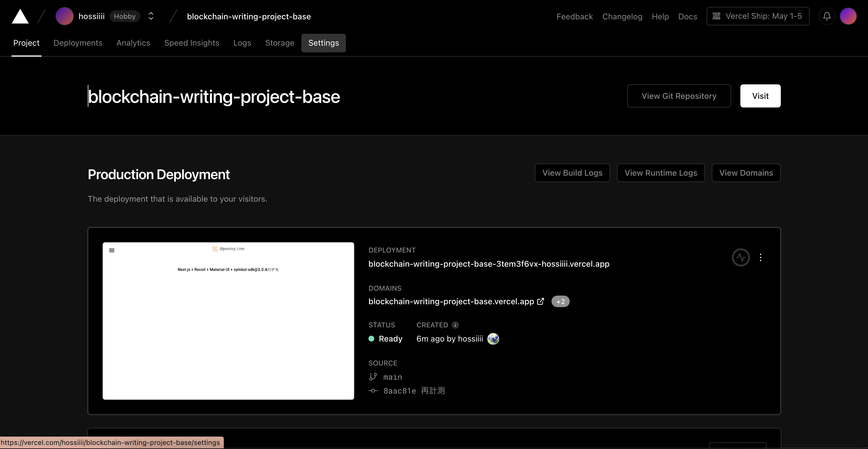This screenshot has width=868, height=449.
Task: Open the team switcher chevron next to Hobby
Action: pos(151,16)
